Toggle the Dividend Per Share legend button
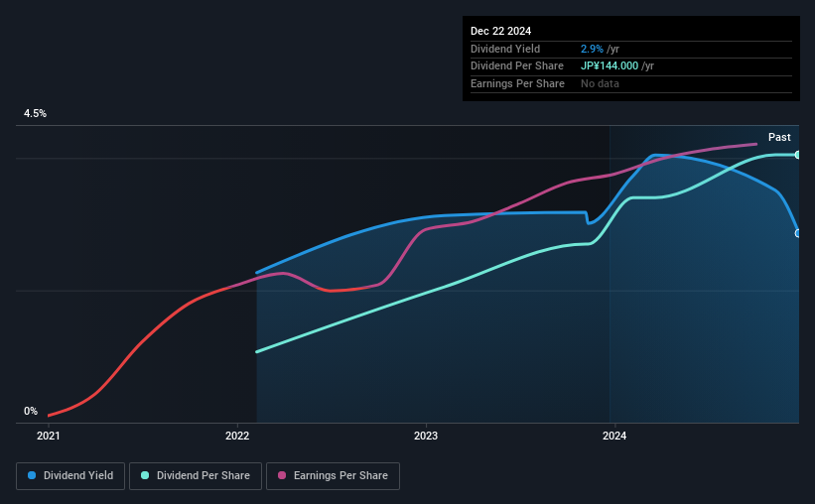 tap(196, 476)
